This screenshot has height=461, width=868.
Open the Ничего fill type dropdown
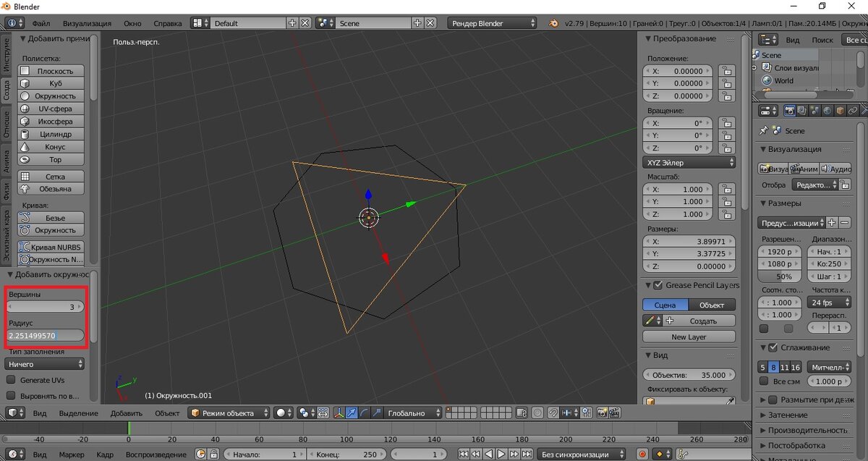pos(44,365)
